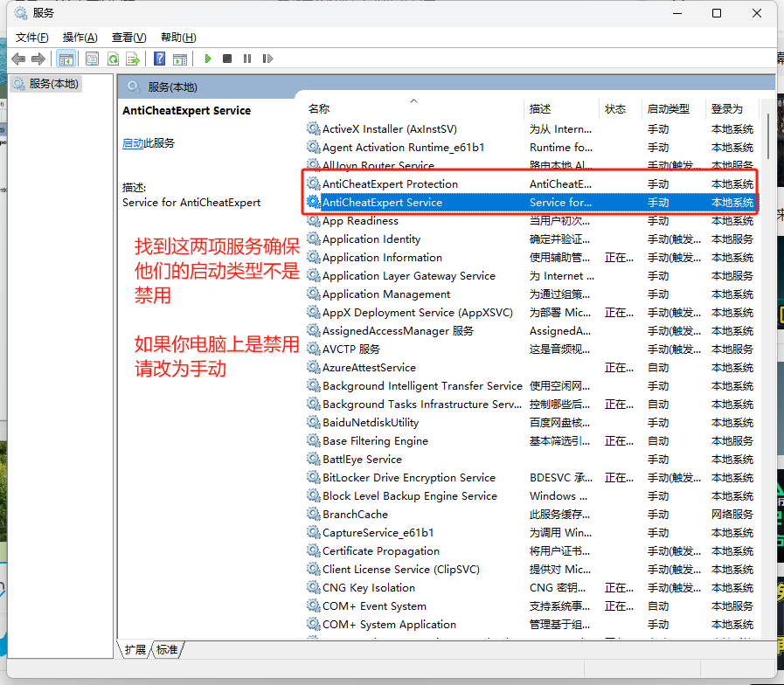Click the Export List toolbar icon
This screenshot has height=685, width=784.
pos(133,59)
